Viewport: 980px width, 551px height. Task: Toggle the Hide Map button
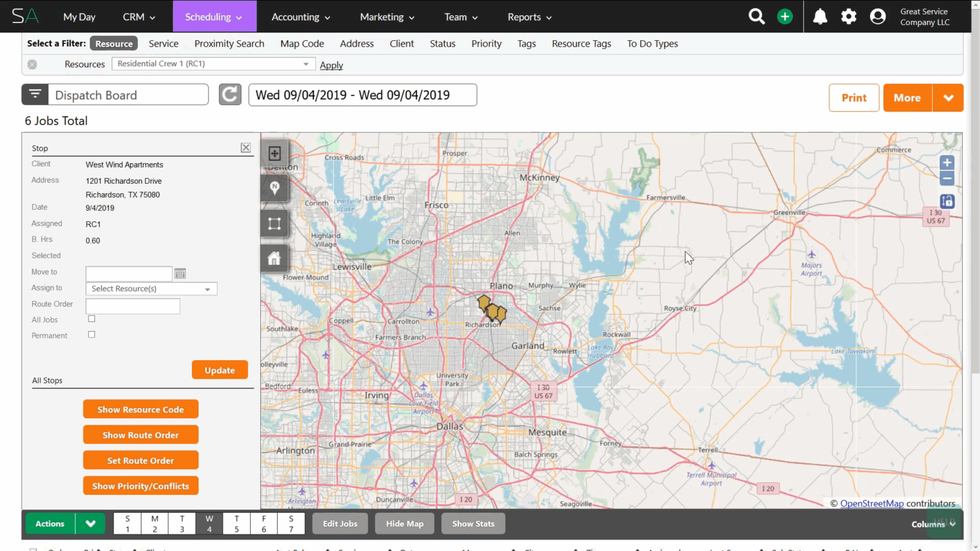coord(405,524)
